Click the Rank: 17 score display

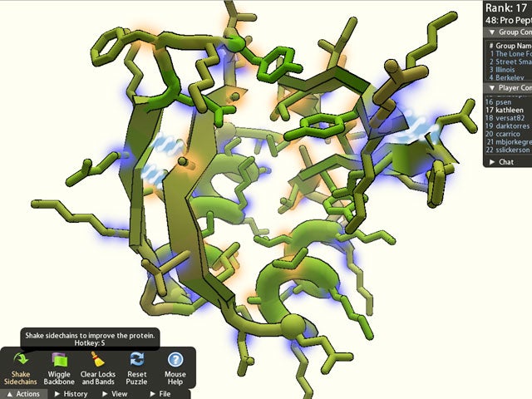[506, 7]
